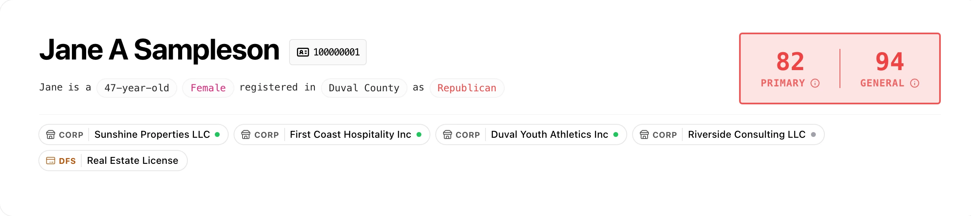The width and height of the screenshot is (980, 216).
Task: Click the General score 94
Action: [x=890, y=62]
